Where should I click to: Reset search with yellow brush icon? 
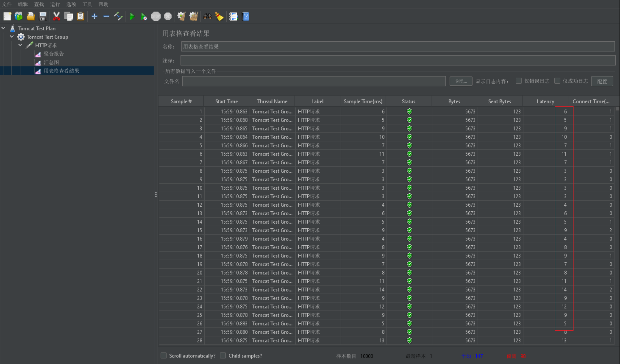click(x=219, y=16)
